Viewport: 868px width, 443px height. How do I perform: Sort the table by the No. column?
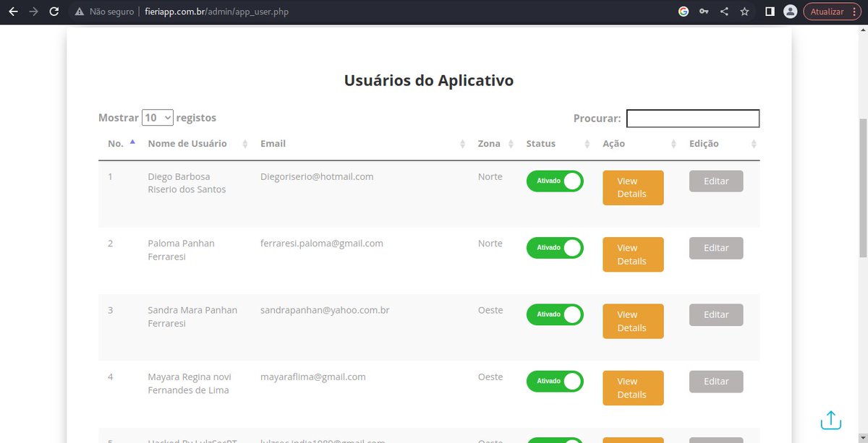pos(121,144)
